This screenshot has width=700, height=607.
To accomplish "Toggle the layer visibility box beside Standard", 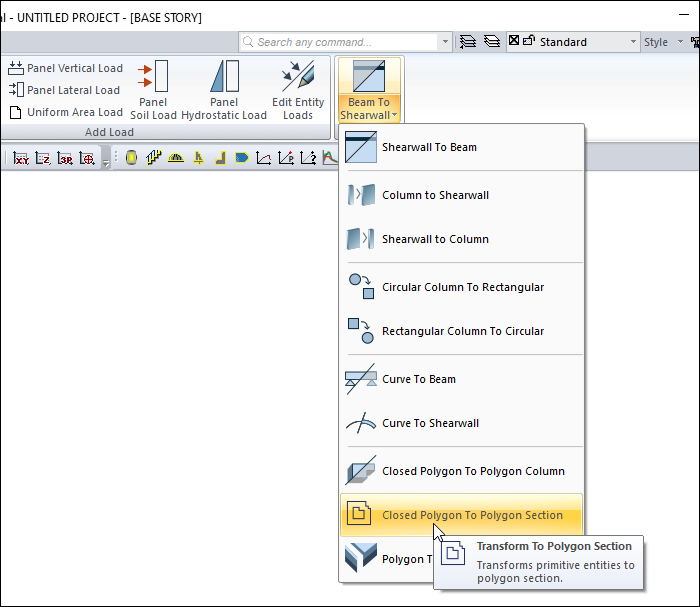I will click(x=514, y=40).
